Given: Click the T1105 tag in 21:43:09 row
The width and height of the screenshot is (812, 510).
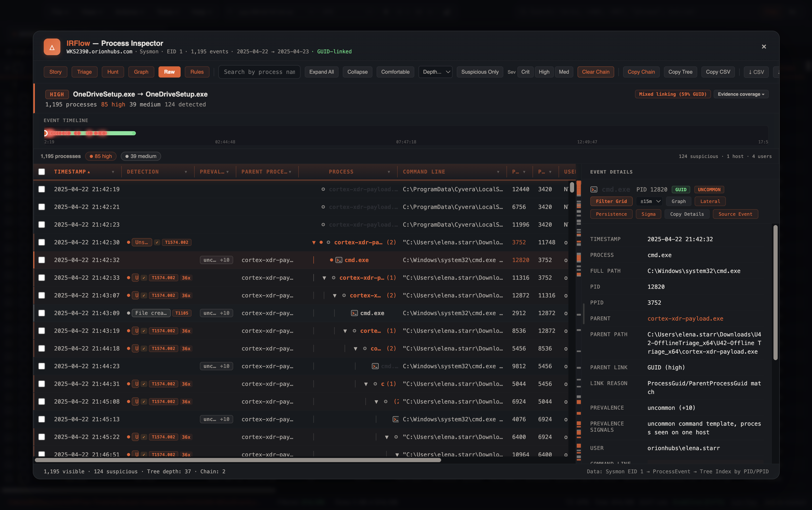Looking at the screenshot, I should 182,313.
